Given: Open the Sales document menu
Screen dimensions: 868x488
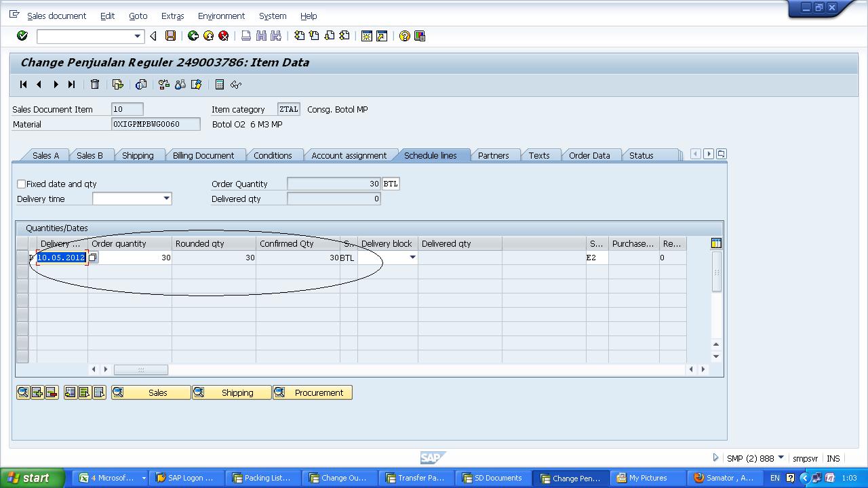Looking at the screenshot, I should 57,16.
